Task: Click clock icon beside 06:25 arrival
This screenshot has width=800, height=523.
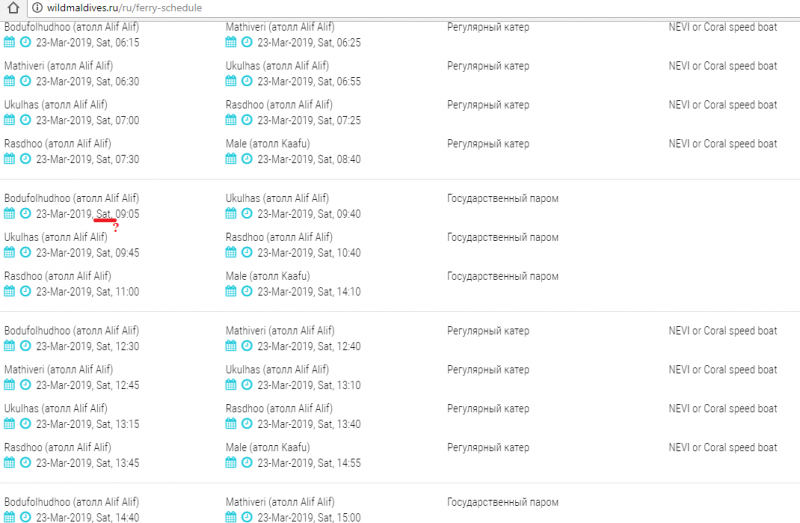Action: coord(247,43)
